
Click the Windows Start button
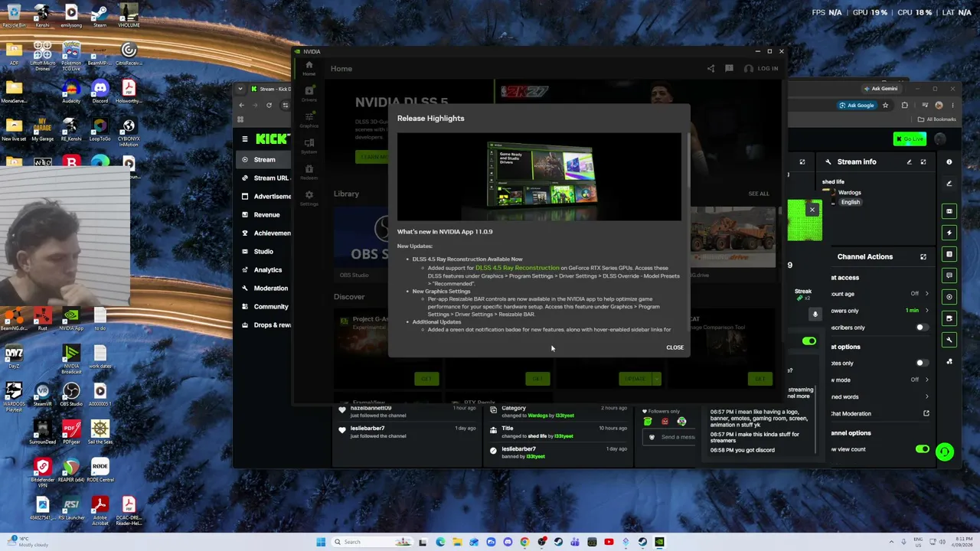[x=321, y=542]
